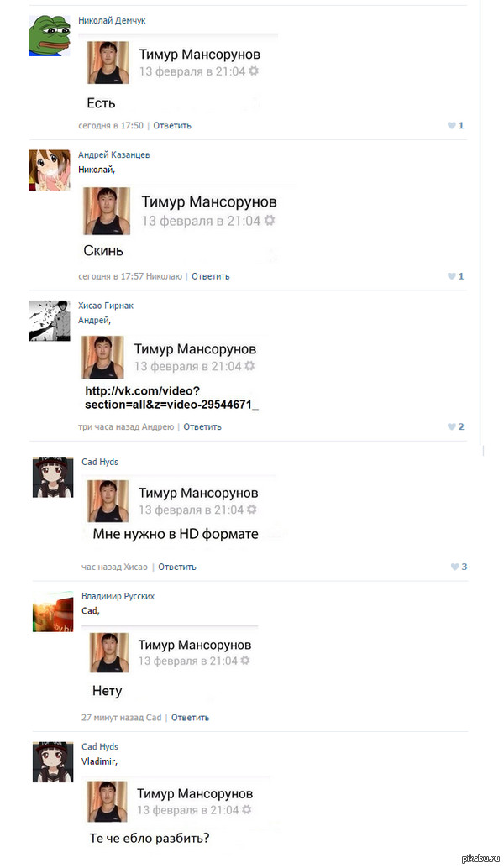Open Тимур Мансорунов photo in last comment
This screenshot has width=504, height=868.
click(x=108, y=802)
